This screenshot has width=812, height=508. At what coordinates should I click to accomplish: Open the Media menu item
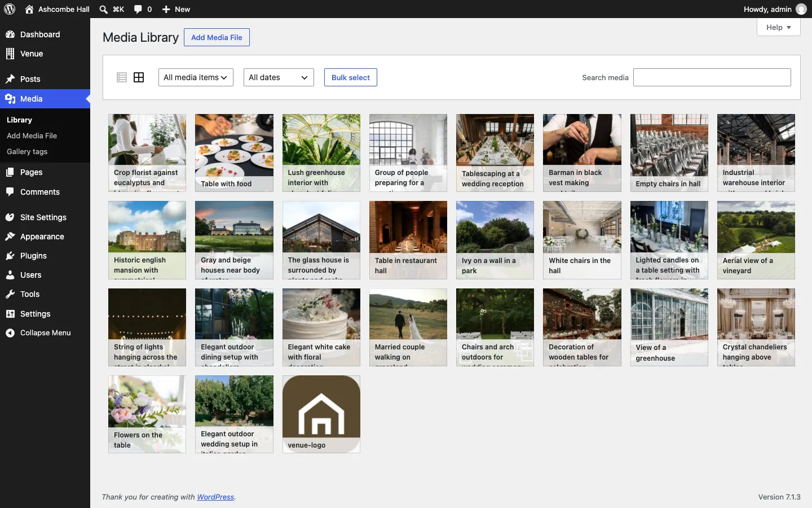pyautogui.click(x=45, y=99)
